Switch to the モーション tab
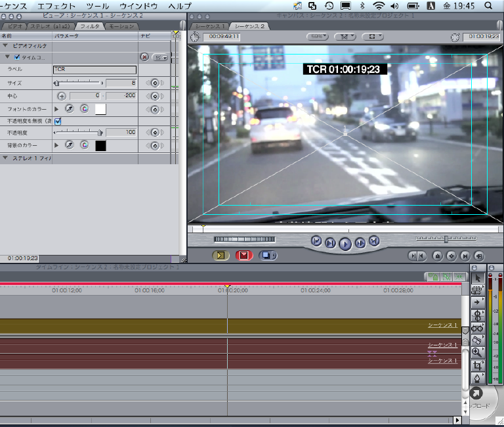Image resolution: width=504 pixels, height=427 pixels. [x=120, y=26]
